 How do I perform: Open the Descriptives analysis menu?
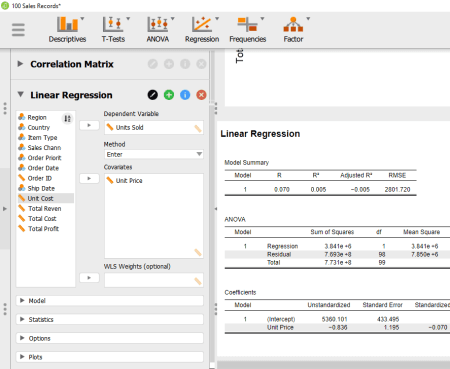point(68,29)
